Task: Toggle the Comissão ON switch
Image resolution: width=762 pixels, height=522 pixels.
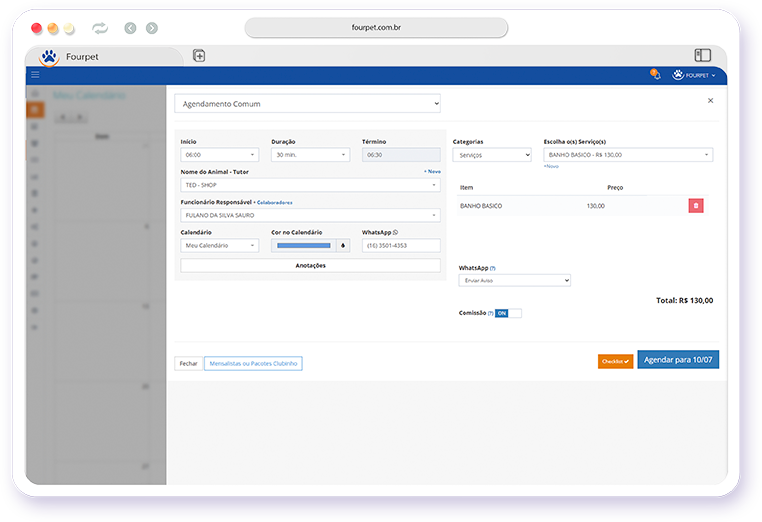Action: [x=508, y=313]
